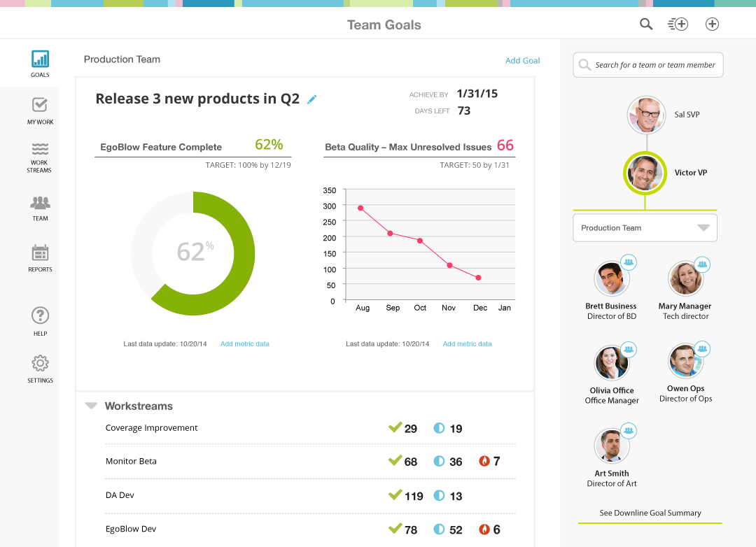View Reports from the sidebar
The width and height of the screenshot is (756, 547).
coord(39,255)
